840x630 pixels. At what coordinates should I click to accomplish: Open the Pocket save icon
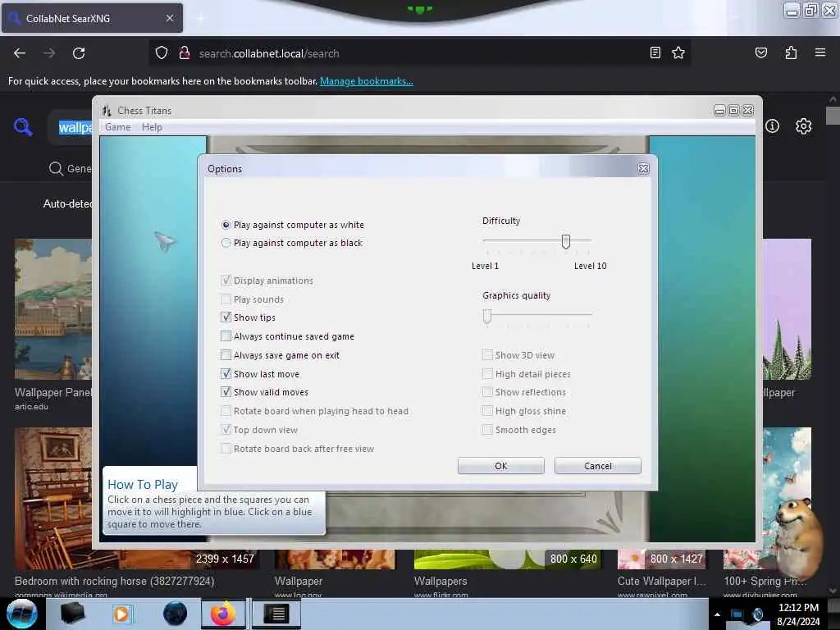(x=760, y=52)
